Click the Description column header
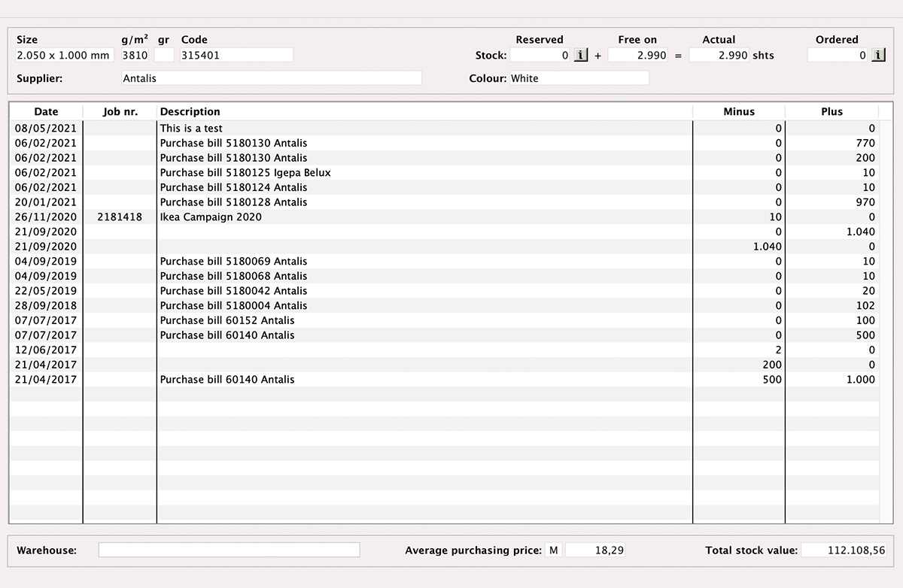Screen dimensions: 903x588 424,111
